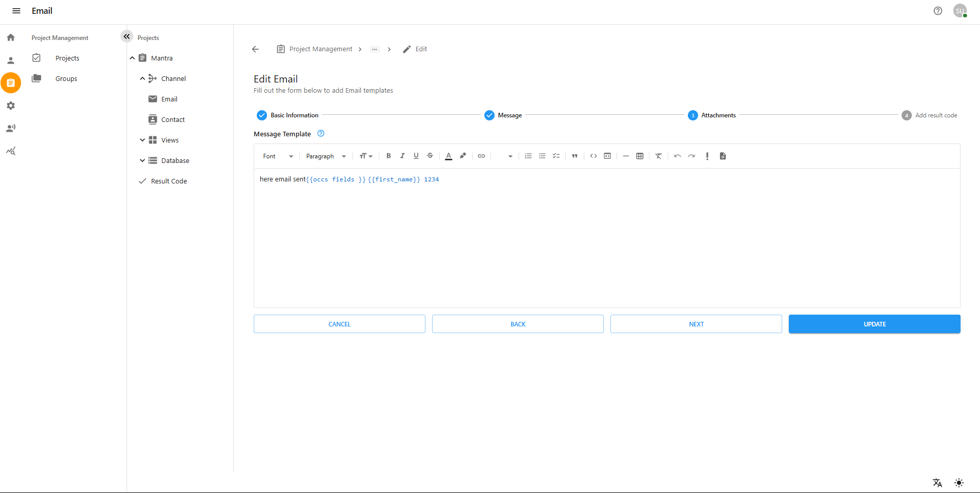Viewport: 980px width, 493px height.
Task: Apply underline formatting
Action: tap(416, 156)
